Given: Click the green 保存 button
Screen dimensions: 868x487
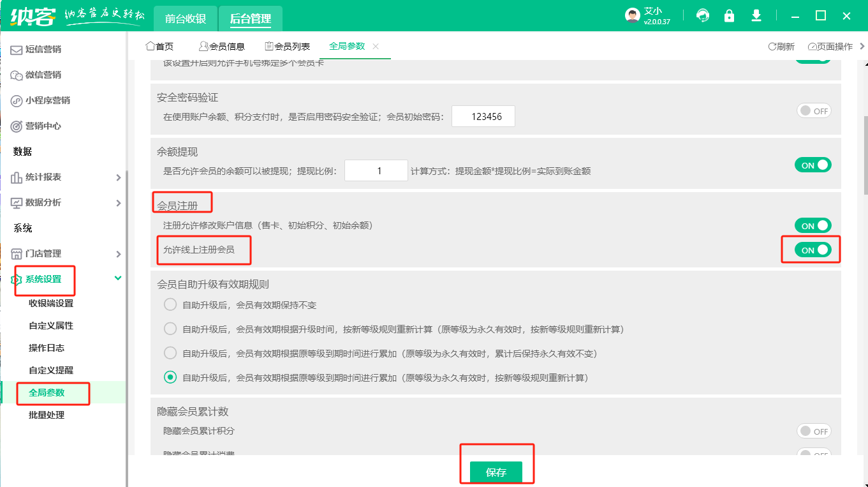Looking at the screenshot, I should pyautogui.click(x=496, y=472).
